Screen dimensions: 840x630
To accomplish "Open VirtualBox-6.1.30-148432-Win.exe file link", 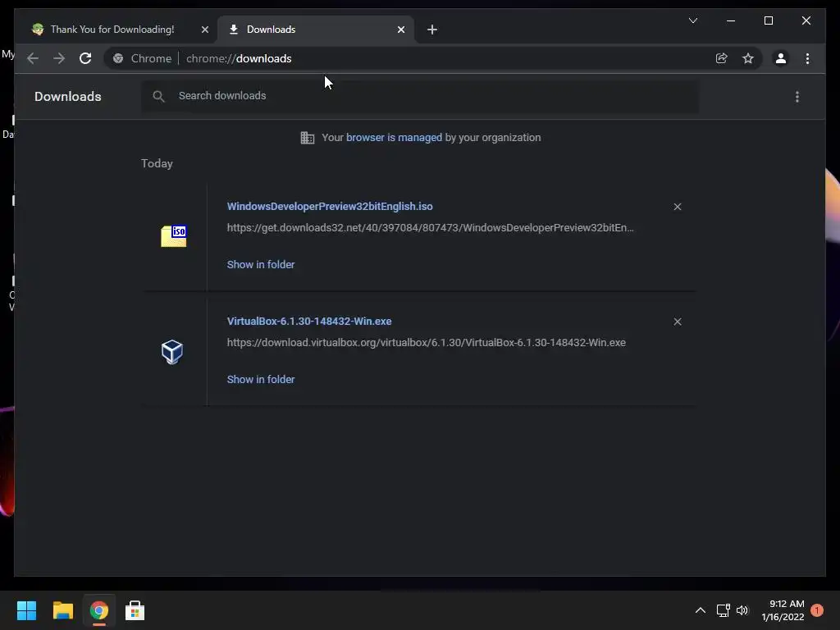I will tap(309, 322).
